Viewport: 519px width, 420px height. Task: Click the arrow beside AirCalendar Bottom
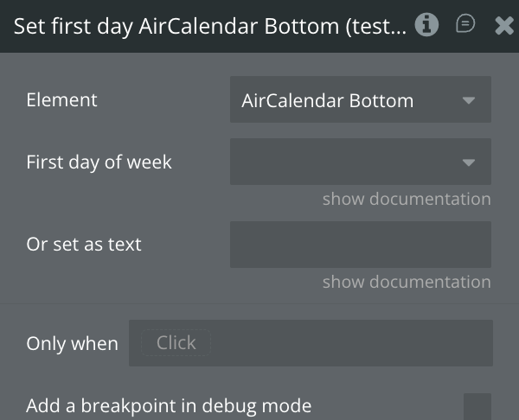tap(469, 100)
